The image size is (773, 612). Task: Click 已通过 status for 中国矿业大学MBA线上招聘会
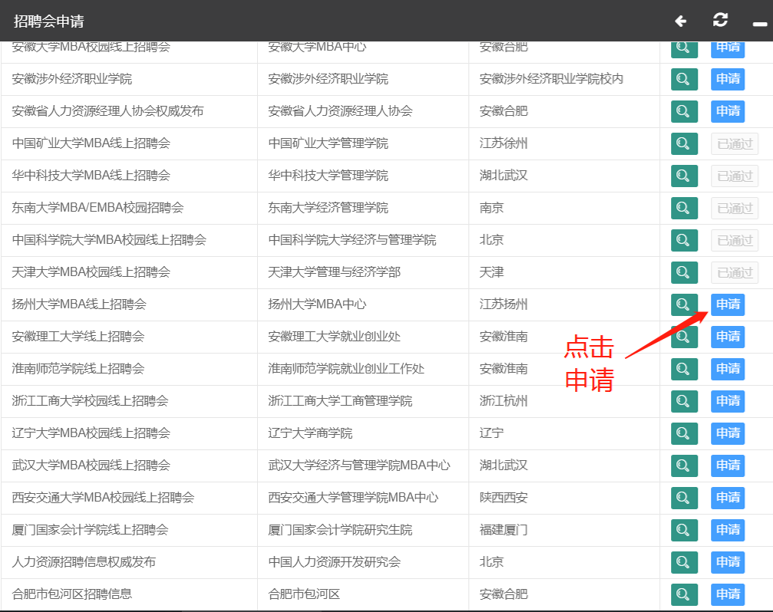[735, 144]
